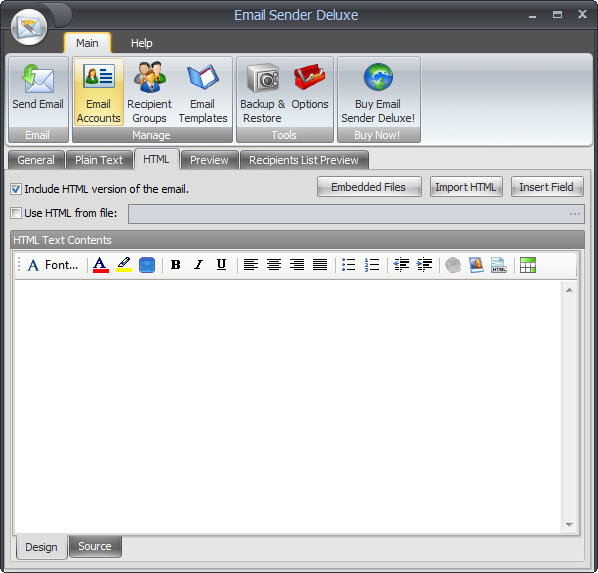Minimize the Email Sender Deluxe window
The width and height of the screenshot is (598, 573).
pyautogui.click(x=532, y=16)
